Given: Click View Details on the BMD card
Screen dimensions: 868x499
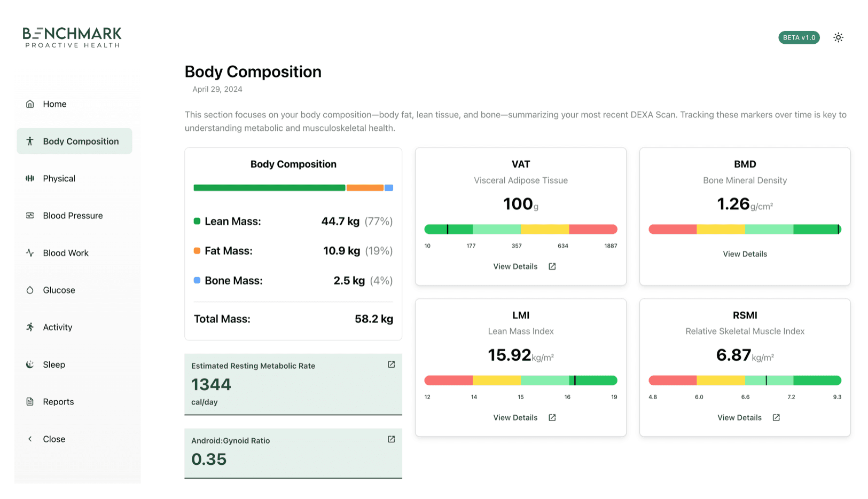Looking at the screenshot, I should click(x=745, y=254).
